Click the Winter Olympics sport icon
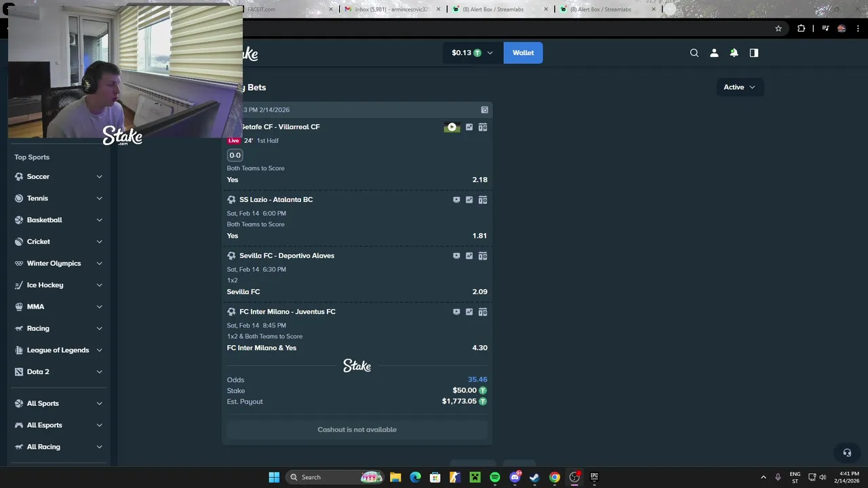The height and width of the screenshot is (488, 868). tap(19, 264)
